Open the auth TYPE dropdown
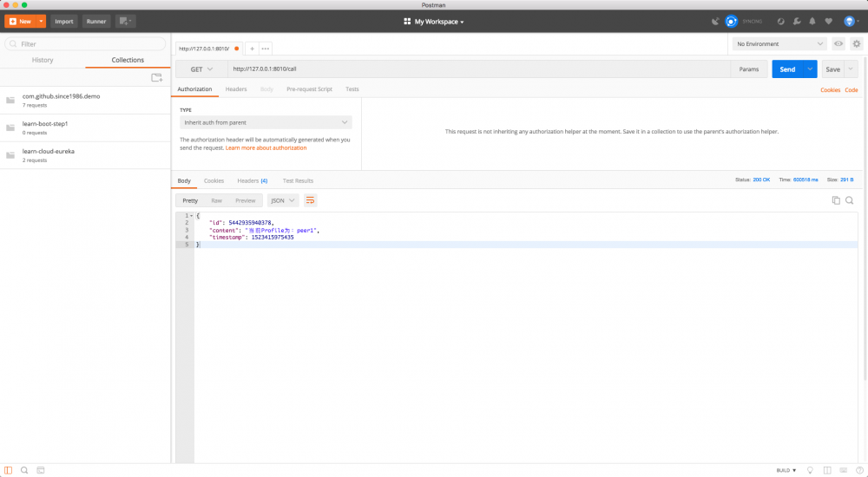 pyautogui.click(x=266, y=122)
